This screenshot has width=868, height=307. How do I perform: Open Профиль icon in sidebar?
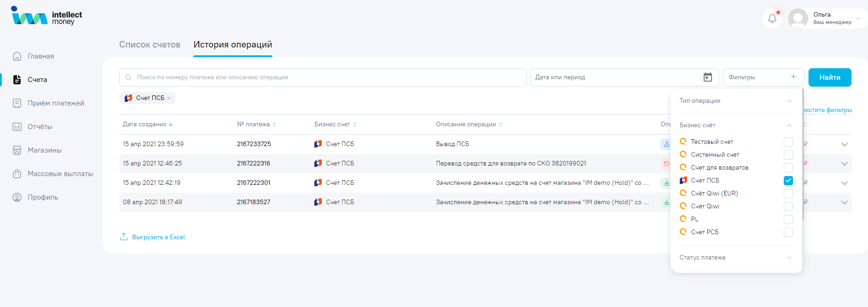pyautogui.click(x=17, y=197)
